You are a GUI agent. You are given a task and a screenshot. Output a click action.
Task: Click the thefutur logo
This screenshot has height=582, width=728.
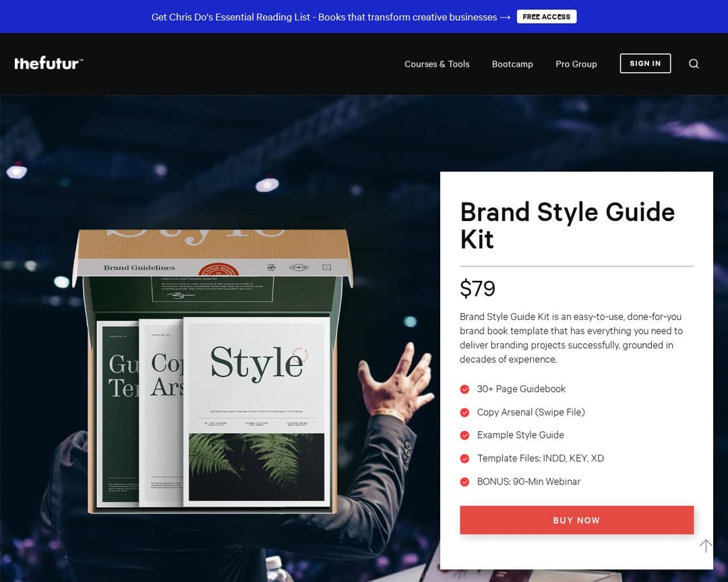[x=48, y=63]
